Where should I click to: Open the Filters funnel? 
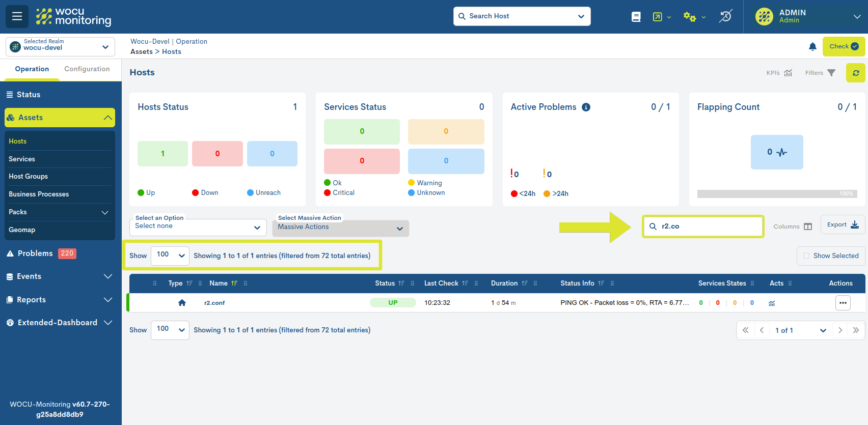(x=820, y=73)
